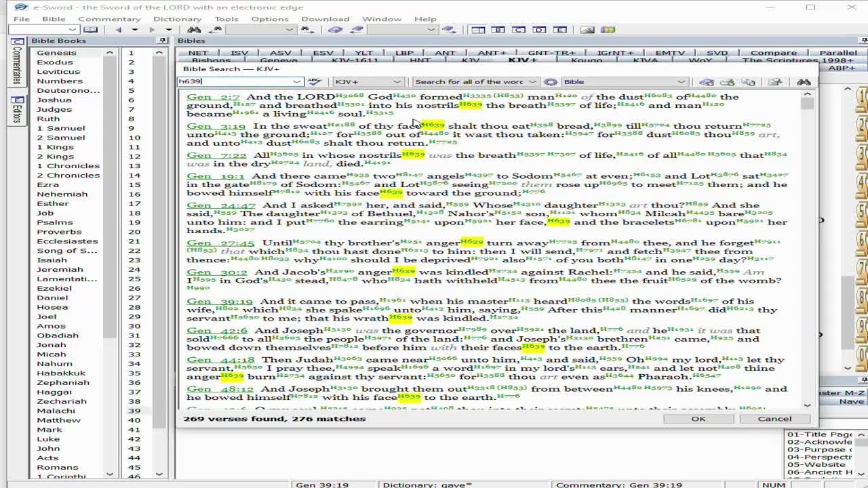Select Romans in the Bible Books list

pyautogui.click(x=58, y=467)
